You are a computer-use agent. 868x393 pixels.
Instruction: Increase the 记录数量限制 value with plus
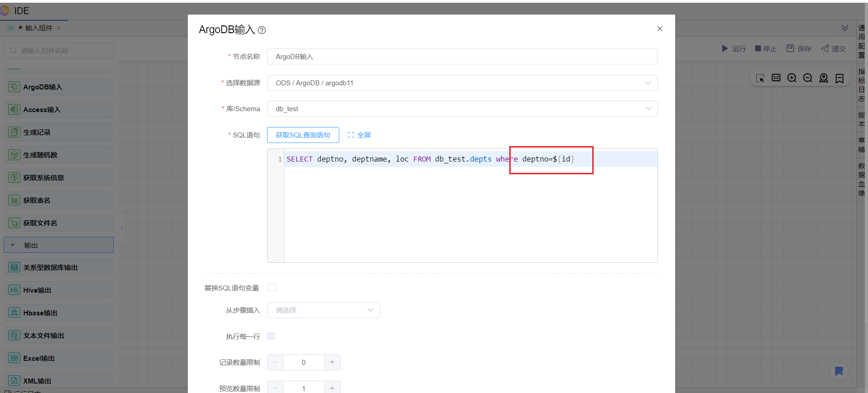(x=332, y=362)
